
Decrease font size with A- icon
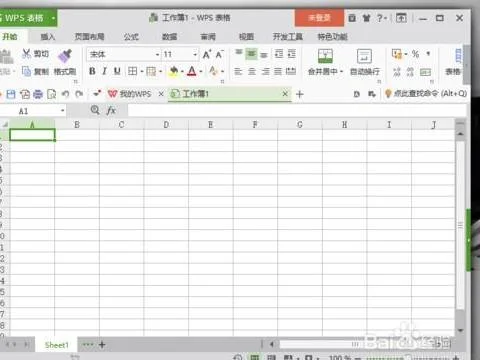[x=219, y=54]
